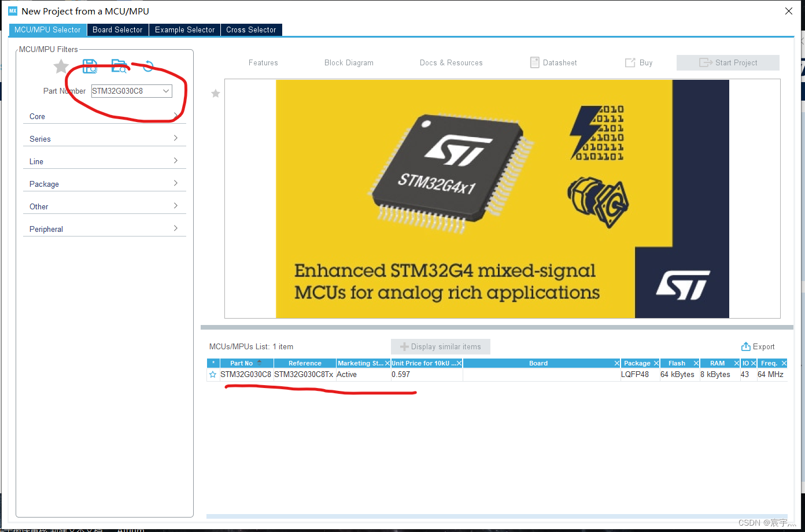
Task: Click into the Part Number text field STM32G030C8
Action: tap(125, 91)
